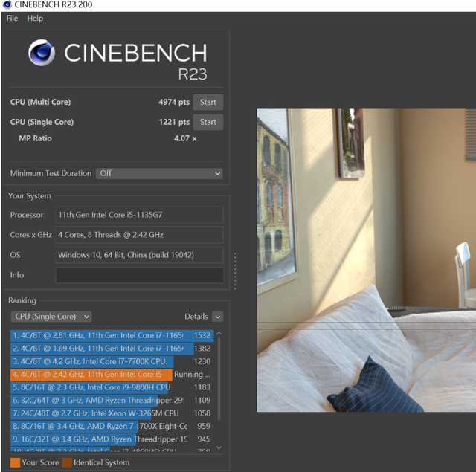Start the CPU Single Core test

point(208,122)
